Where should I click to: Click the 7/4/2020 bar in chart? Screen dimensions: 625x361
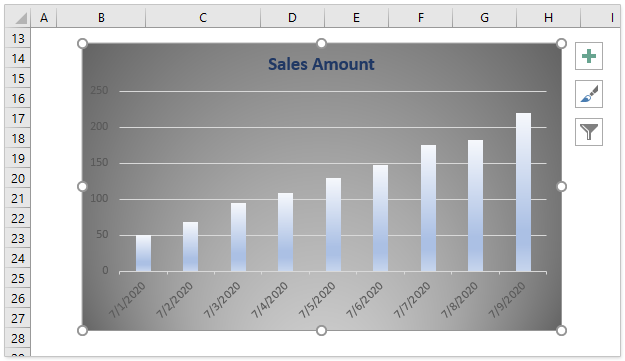(285, 232)
